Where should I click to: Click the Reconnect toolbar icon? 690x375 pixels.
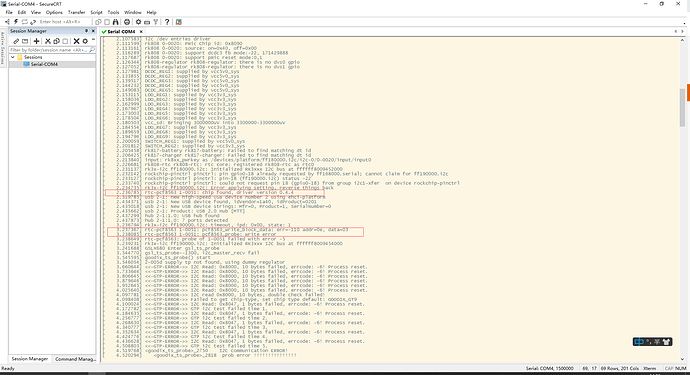(33, 22)
